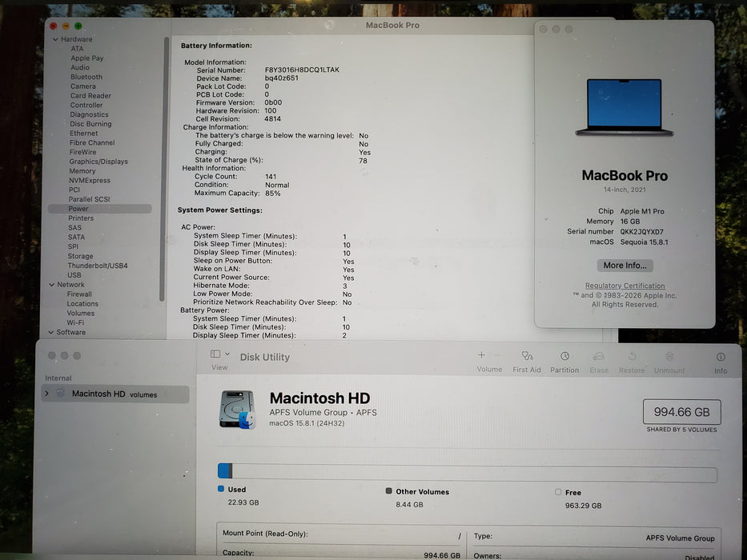Select Printers in the sidebar

pyautogui.click(x=81, y=218)
